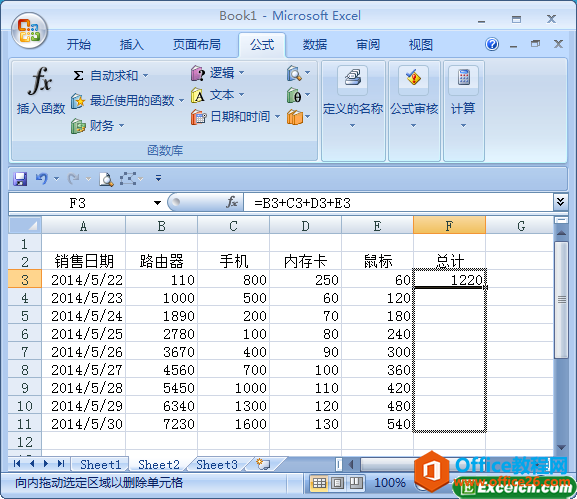Click the Print Preview icon in quick toolbar
Screen dimensions: 577x499
pos(106,179)
